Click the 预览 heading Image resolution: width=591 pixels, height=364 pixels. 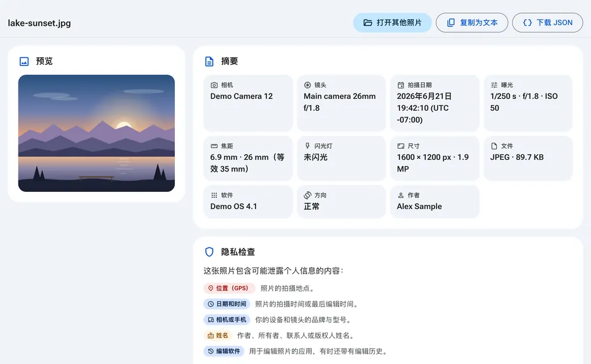click(x=44, y=61)
